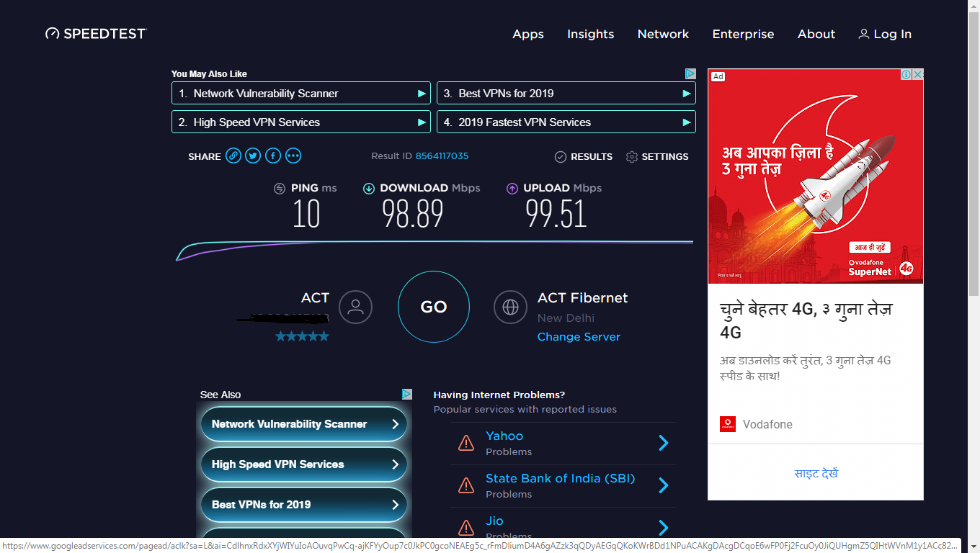980x553 pixels.
Task: Click the Vodafone logo in the ad
Action: coord(728,424)
